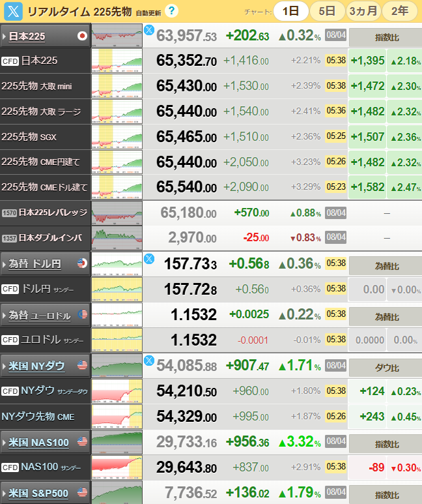Click X share icon next to 63,957.53
The image size is (422, 504).
(x=149, y=30)
